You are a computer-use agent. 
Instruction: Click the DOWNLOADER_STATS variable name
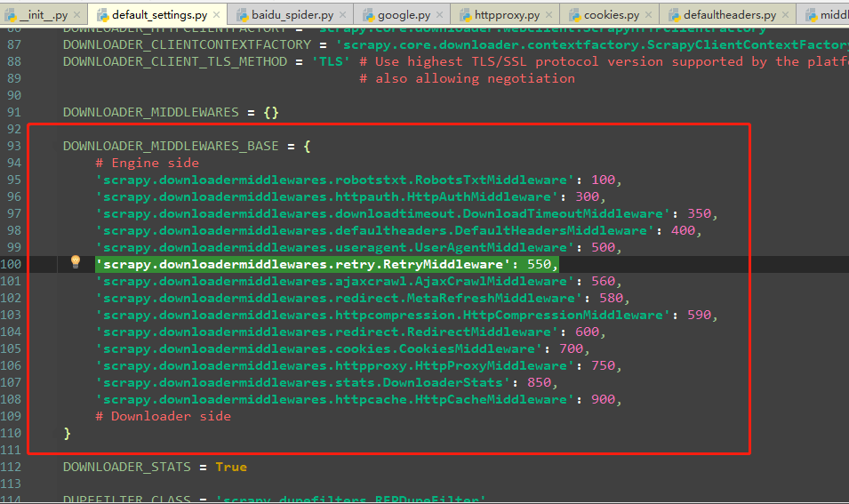[x=127, y=467]
